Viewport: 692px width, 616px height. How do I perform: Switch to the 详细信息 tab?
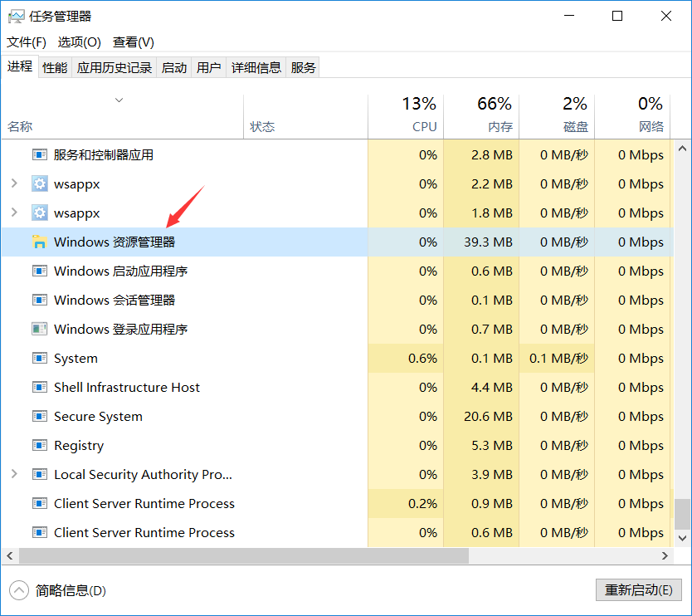[x=256, y=67]
